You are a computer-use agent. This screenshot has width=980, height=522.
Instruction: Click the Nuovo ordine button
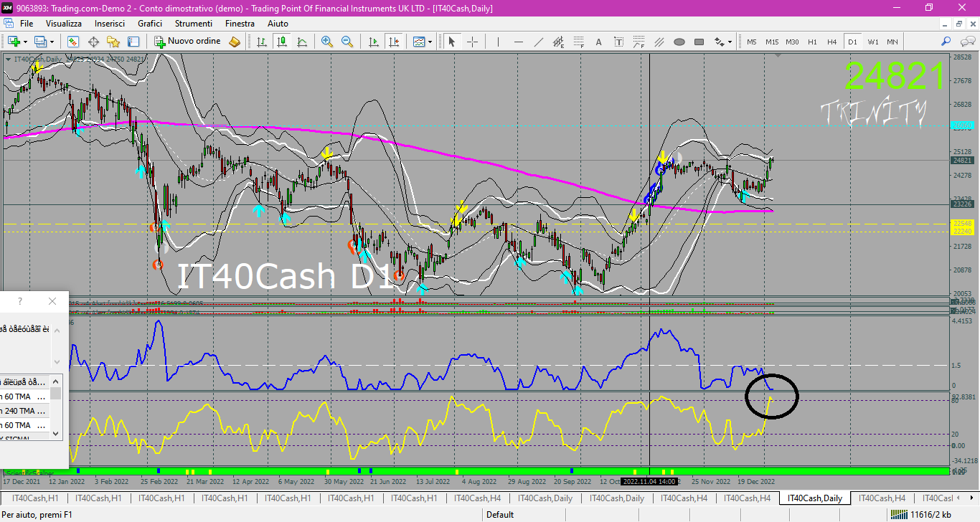pyautogui.click(x=188, y=42)
